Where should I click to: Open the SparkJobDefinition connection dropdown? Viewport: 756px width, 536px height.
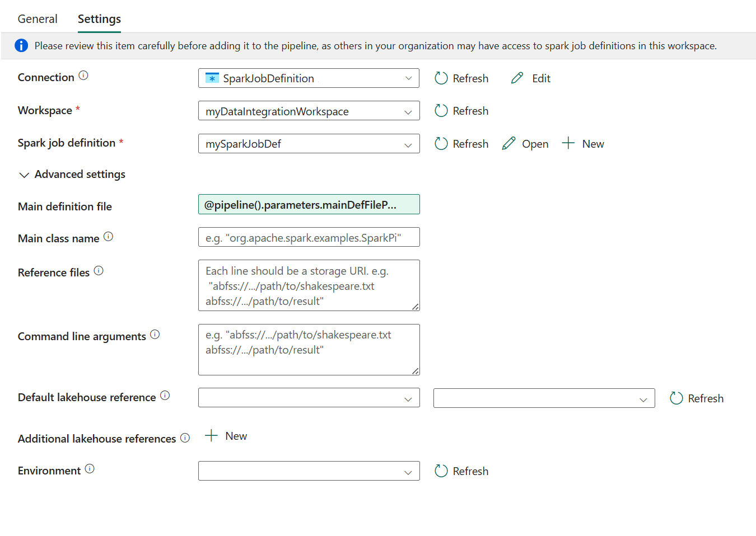tap(309, 78)
